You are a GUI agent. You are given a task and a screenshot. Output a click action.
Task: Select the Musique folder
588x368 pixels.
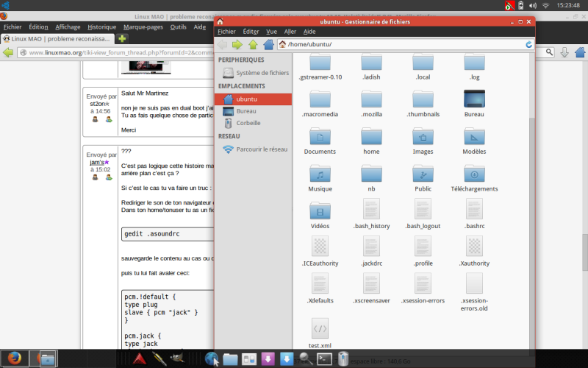tap(320, 178)
